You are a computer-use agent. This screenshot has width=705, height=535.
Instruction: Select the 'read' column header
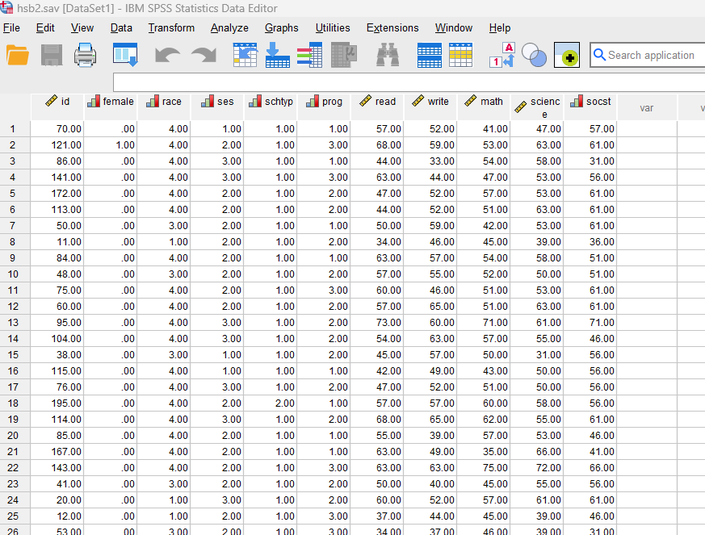[378, 101]
